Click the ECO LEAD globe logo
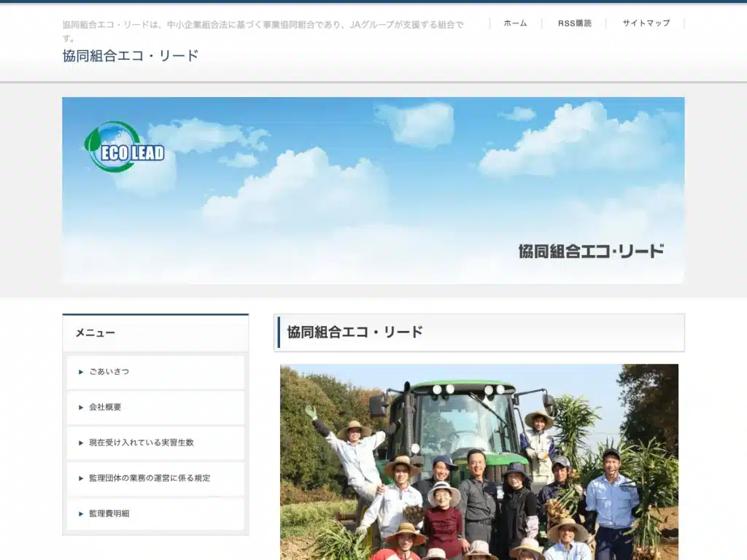Image resolution: width=747 pixels, height=560 pixels. click(x=124, y=147)
